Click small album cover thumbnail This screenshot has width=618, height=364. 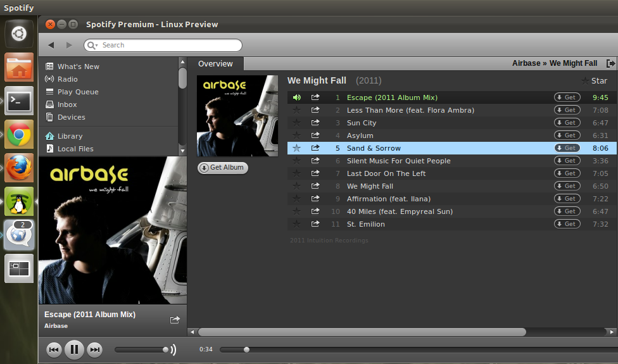[x=237, y=116]
